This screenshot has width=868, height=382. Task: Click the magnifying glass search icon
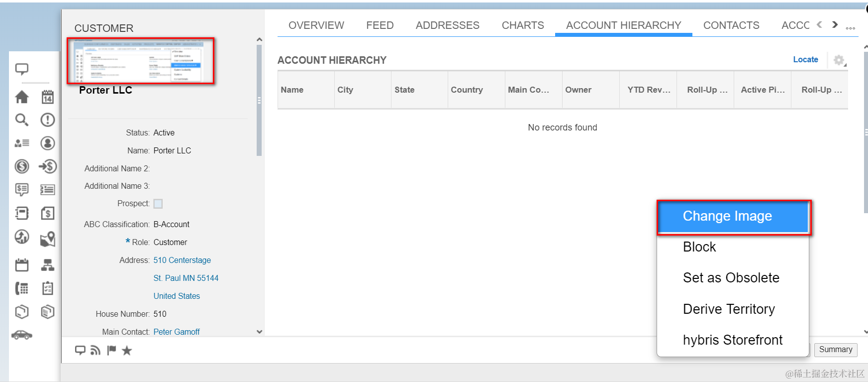coord(22,120)
